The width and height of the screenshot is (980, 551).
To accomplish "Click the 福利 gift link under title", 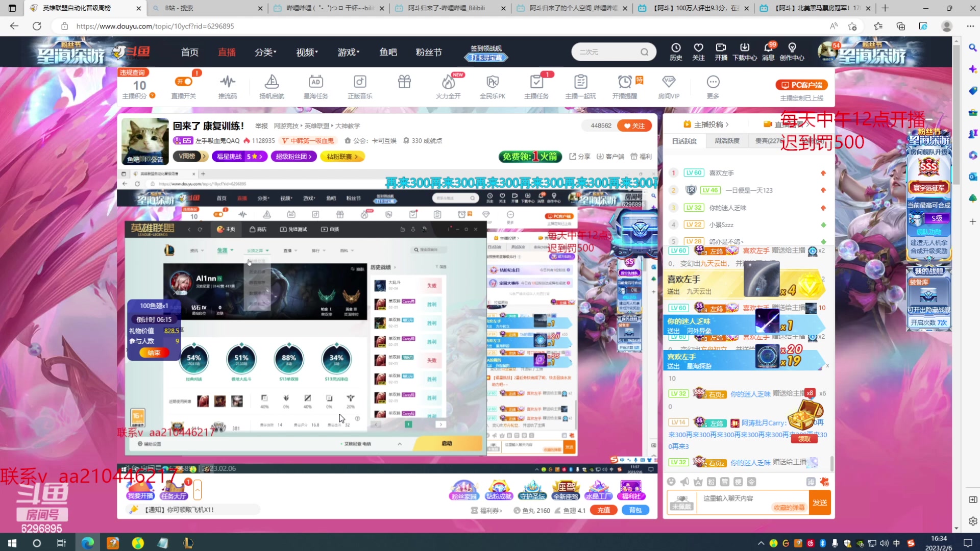I will coord(641,156).
